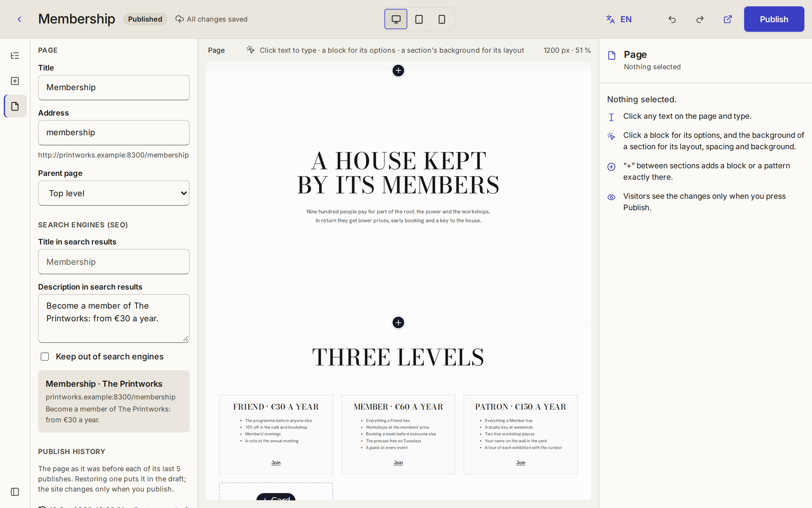The image size is (812, 508).
Task: Click the Published status badge
Action: point(145,19)
